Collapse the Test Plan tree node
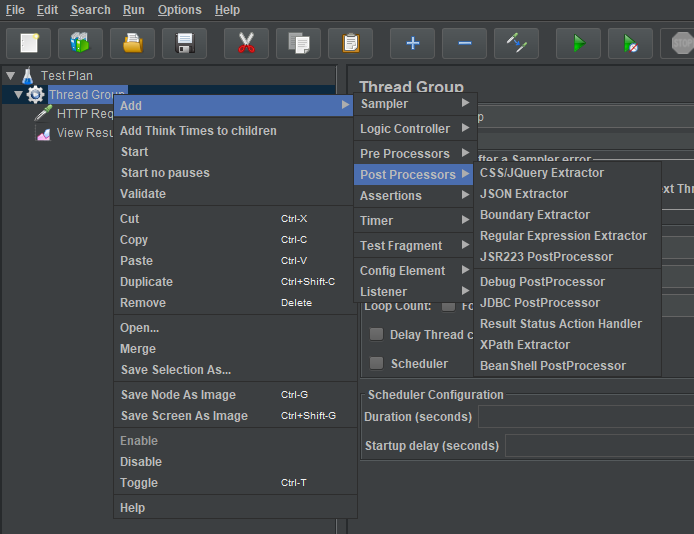The width and height of the screenshot is (694, 534). [x=10, y=75]
